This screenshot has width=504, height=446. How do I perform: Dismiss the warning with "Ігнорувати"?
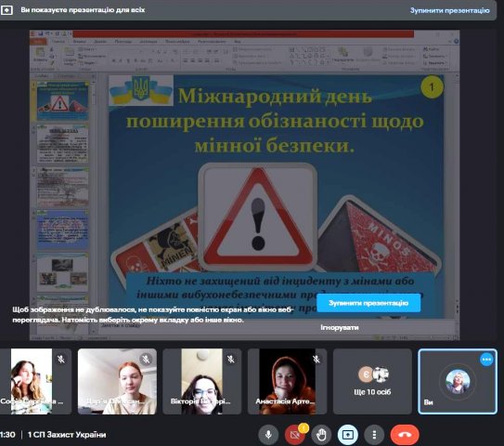pos(340,327)
